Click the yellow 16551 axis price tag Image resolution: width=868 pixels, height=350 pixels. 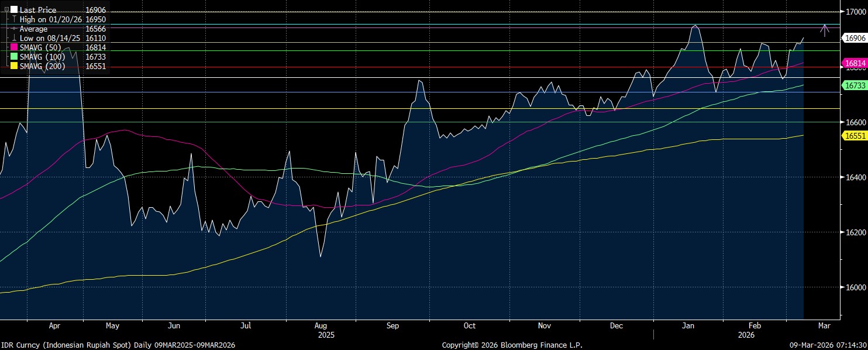854,135
